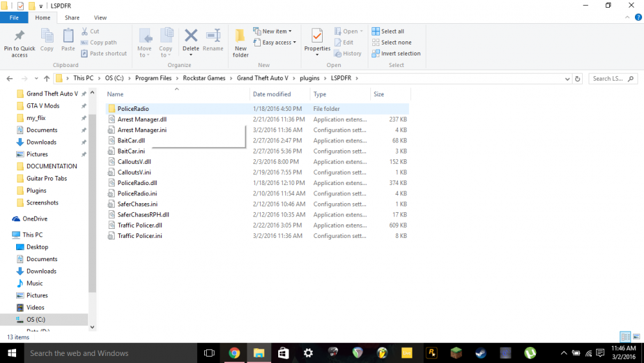The width and height of the screenshot is (644, 363).
Task: Click the Open button in ribbon
Action: coord(348,31)
